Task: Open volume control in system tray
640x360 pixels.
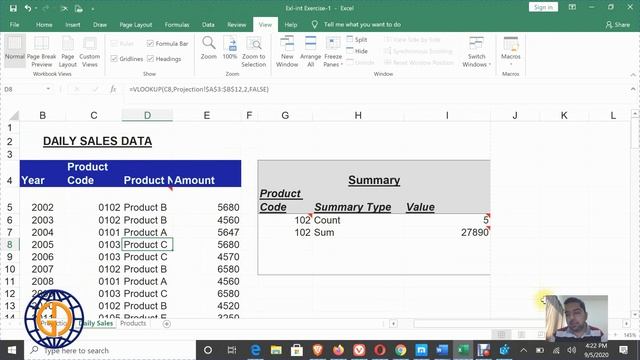Action: pyautogui.click(x=571, y=350)
